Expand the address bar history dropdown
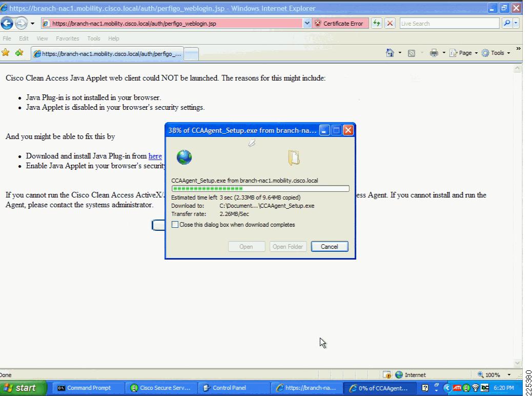The height and width of the screenshot is (396, 532). tap(306, 24)
